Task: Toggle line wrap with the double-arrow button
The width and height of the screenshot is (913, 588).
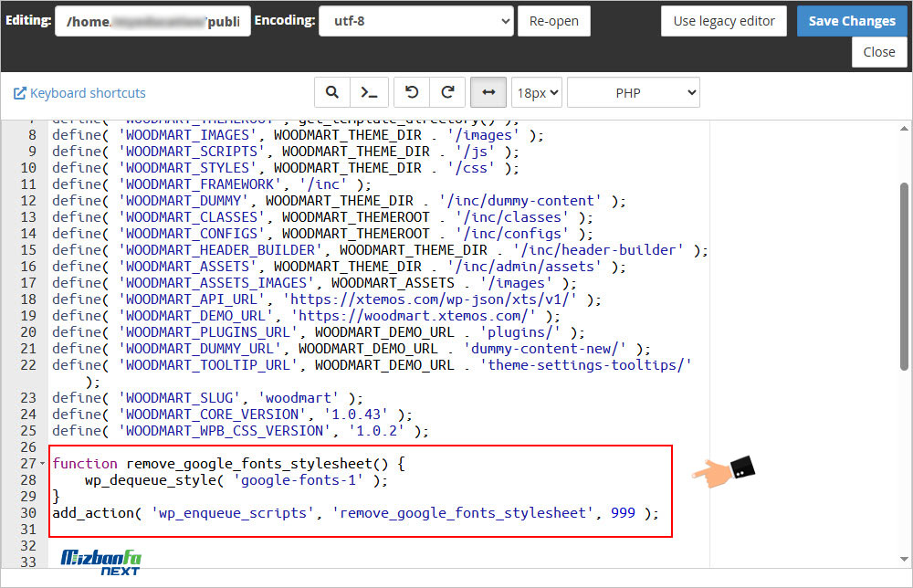Action: tap(488, 92)
